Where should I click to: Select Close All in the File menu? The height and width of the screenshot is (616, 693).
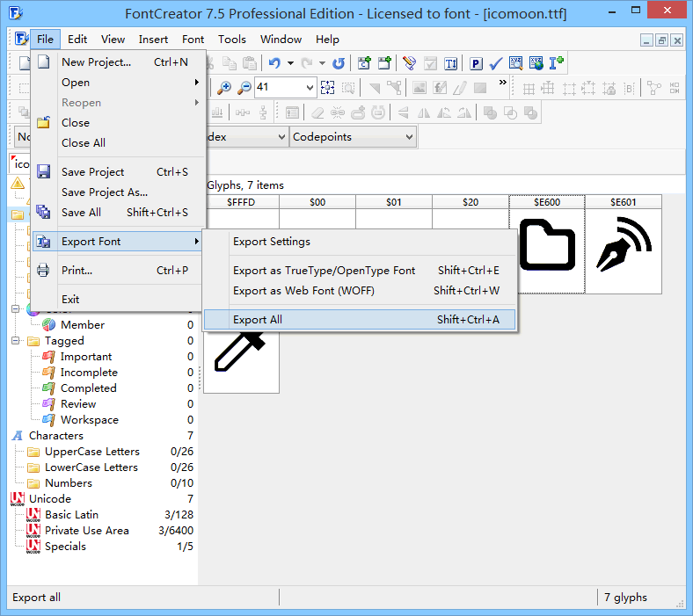tap(119, 143)
